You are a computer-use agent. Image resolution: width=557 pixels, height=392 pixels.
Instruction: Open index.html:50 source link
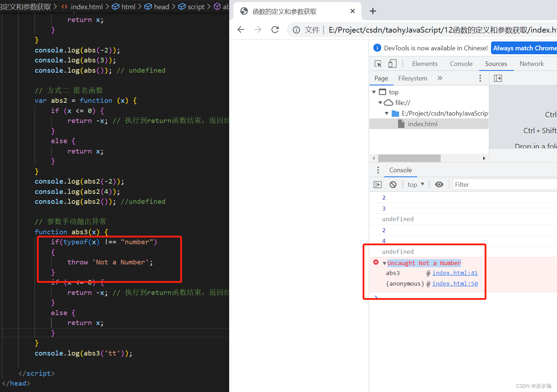pos(455,284)
